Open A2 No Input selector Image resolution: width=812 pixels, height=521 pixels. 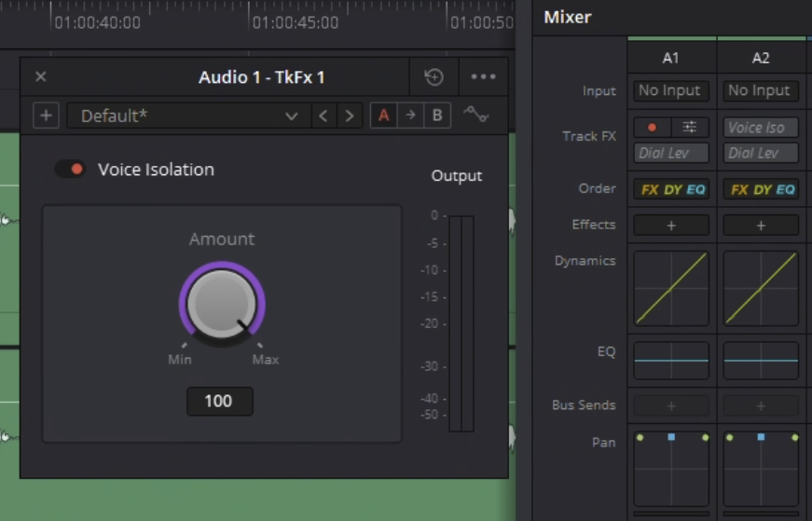tap(760, 90)
